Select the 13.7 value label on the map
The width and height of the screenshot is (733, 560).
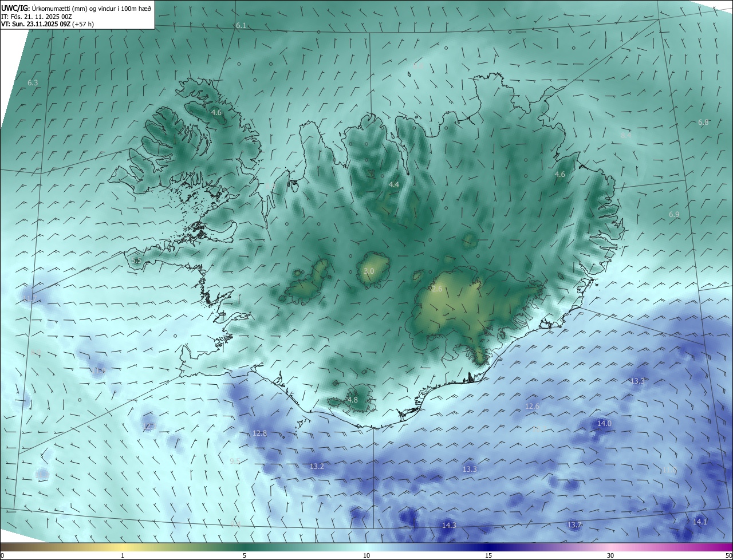click(x=574, y=524)
